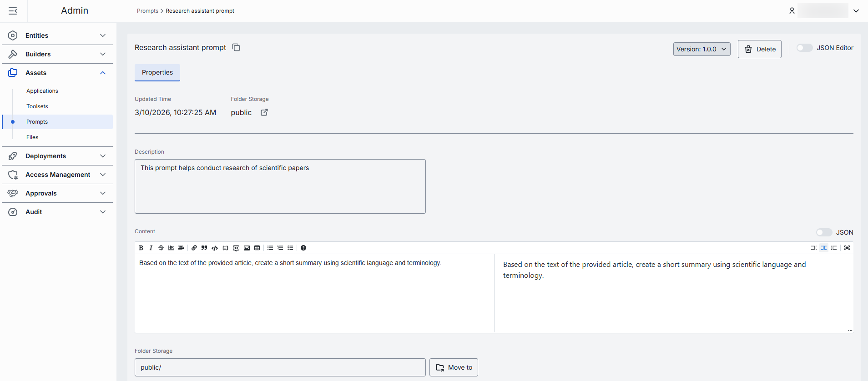Open the Version 1.0.0 dropdown
This screenshot has width=868, height=381.
click(701, 49)
